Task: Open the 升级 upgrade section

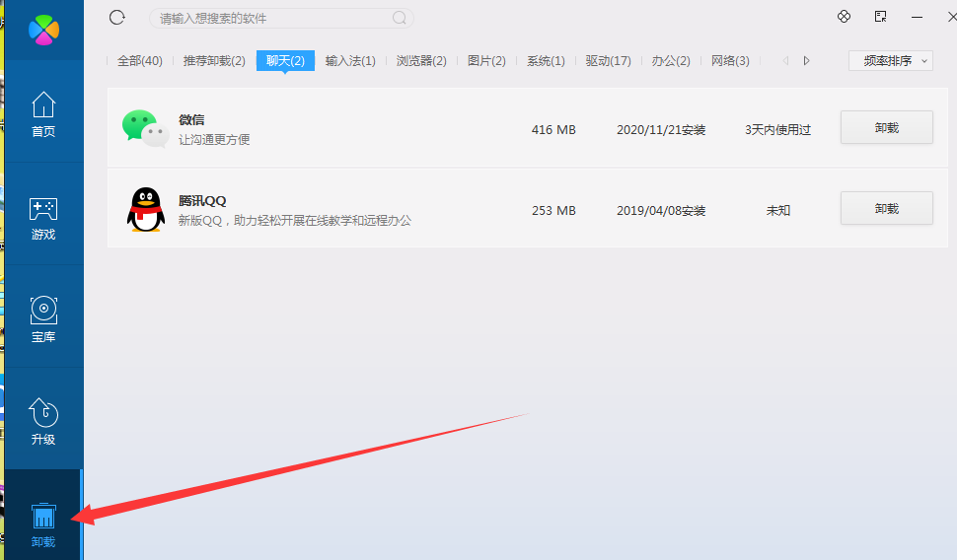Action: click(x=43, y=422)
